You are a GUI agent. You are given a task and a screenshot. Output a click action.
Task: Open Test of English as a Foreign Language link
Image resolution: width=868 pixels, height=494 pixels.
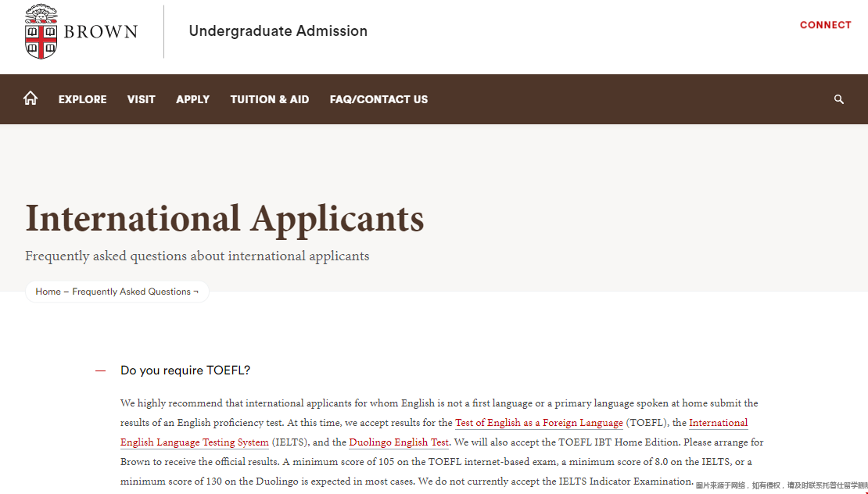click(x=539, y=423)
